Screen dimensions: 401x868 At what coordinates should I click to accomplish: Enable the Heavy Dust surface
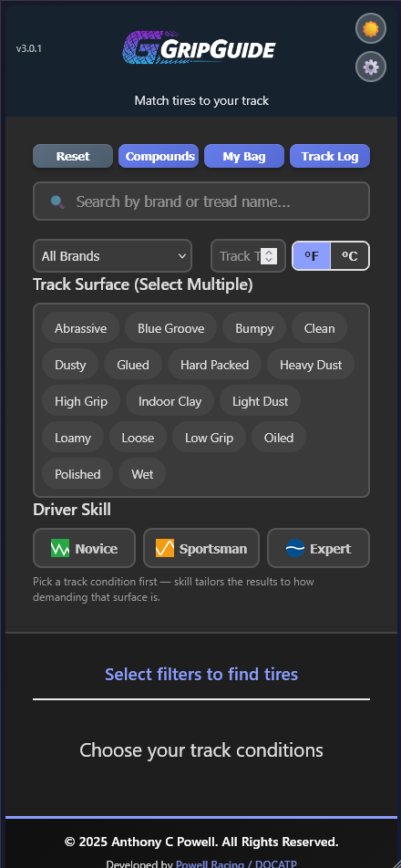[311, 365]
